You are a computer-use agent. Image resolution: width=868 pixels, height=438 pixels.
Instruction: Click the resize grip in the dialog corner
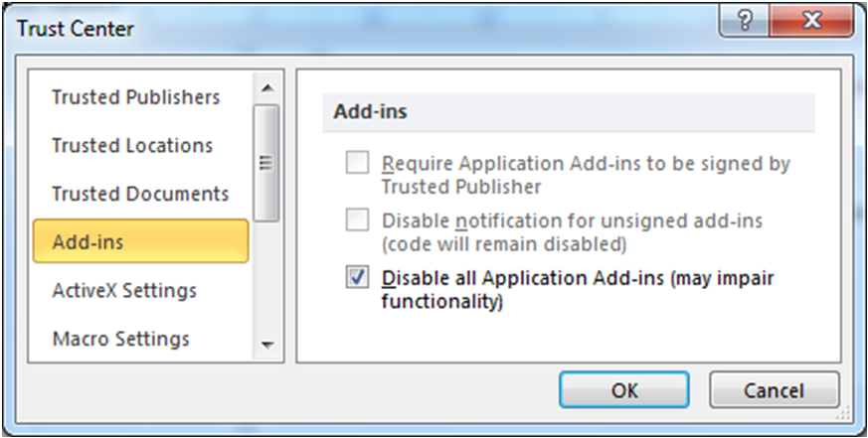click(x=844, y=410)
